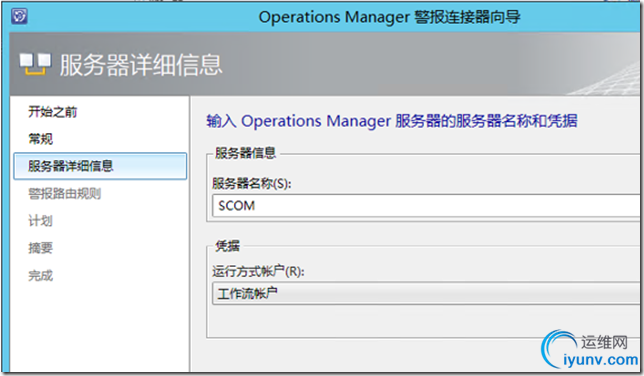This screenshot has width=644, height=376.
Task: Click the large 服务器详细信息 header title
Action: pos(141,65)
